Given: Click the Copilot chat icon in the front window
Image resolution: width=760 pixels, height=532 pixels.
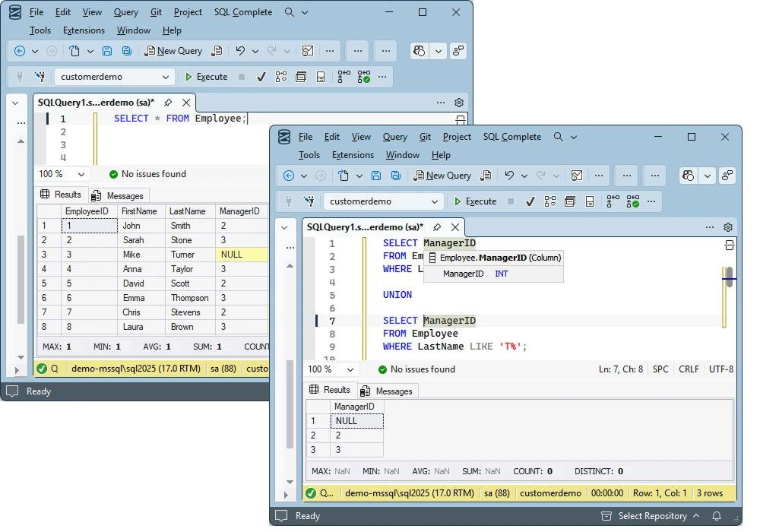Looking at the screenshot, I should 689,176.
